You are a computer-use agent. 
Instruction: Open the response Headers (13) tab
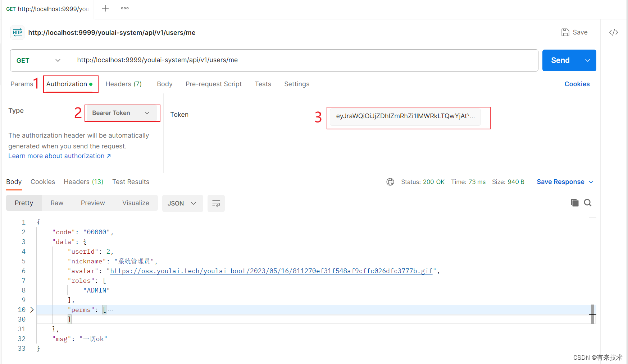[x=83, y=182]
